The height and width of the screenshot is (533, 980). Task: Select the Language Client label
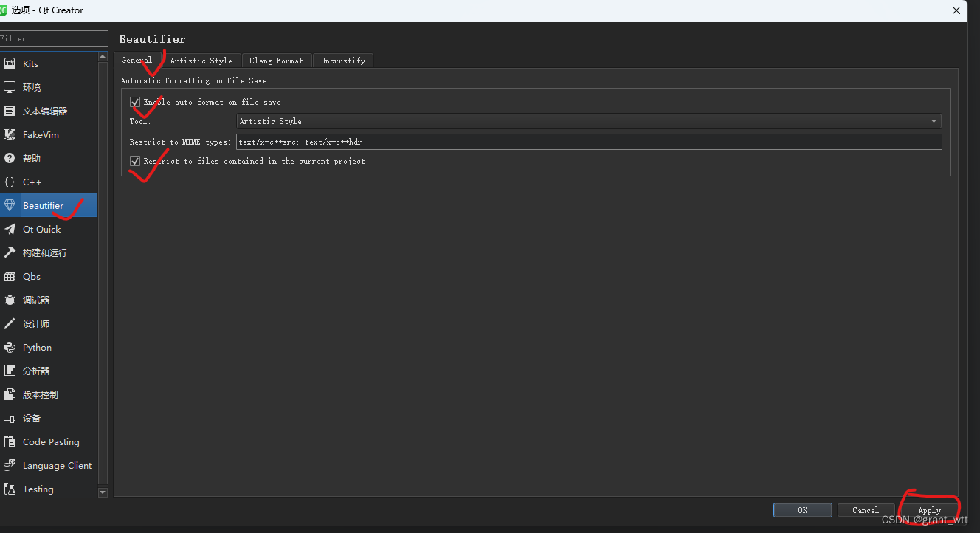[x=58, y=466]
